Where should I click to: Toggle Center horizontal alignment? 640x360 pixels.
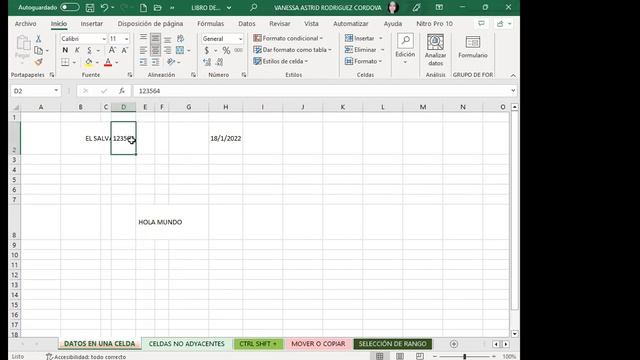tap(156, 50)
